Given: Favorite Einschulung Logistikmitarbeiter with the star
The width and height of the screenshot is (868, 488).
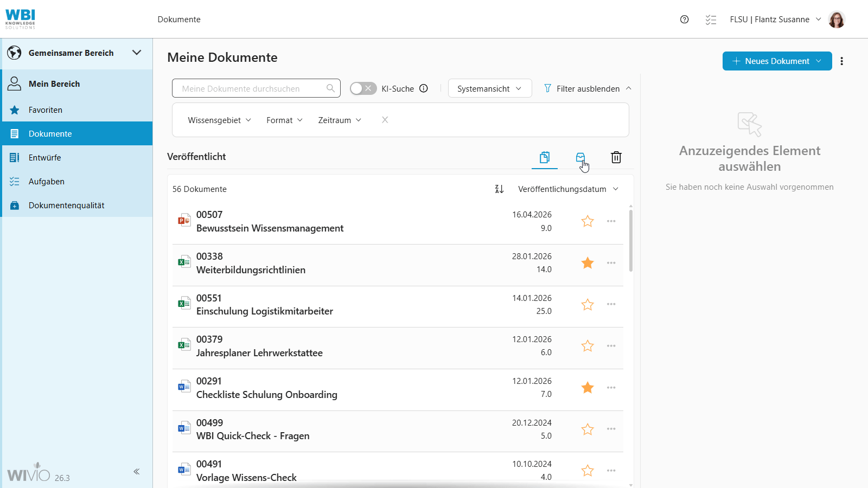Looking at the screenshot, I should [588, 305].
